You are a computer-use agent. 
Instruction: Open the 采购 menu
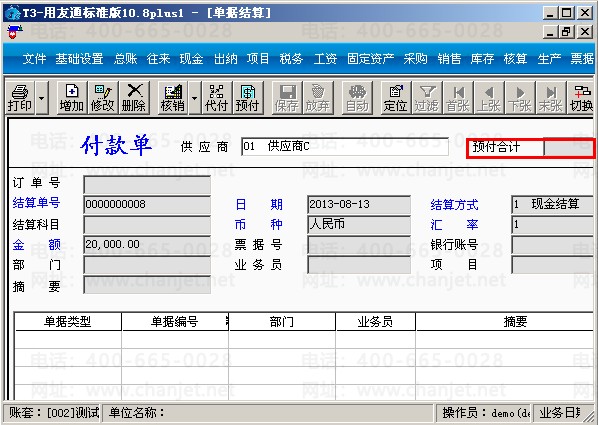pyautogui.click(x=416, y=59)
